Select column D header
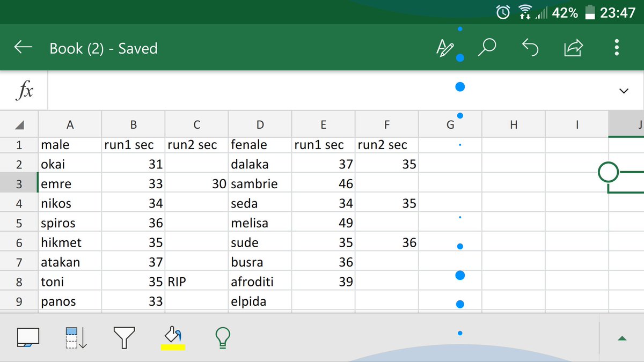 coord(260,125)
